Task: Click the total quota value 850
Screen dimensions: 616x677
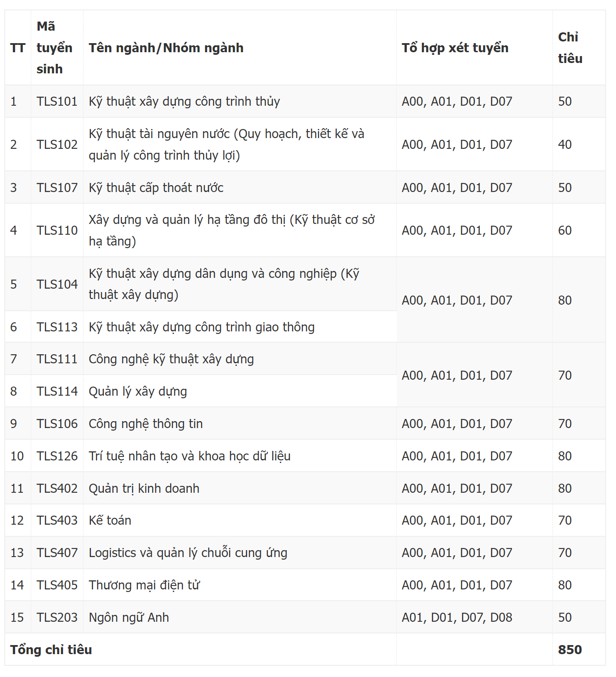Action: [x=570, y=650]
